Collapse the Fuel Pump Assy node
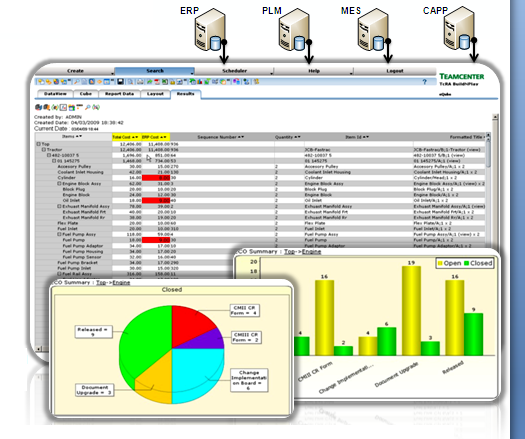The width and height of the screenshot is (525, 439). click(59, 234)
